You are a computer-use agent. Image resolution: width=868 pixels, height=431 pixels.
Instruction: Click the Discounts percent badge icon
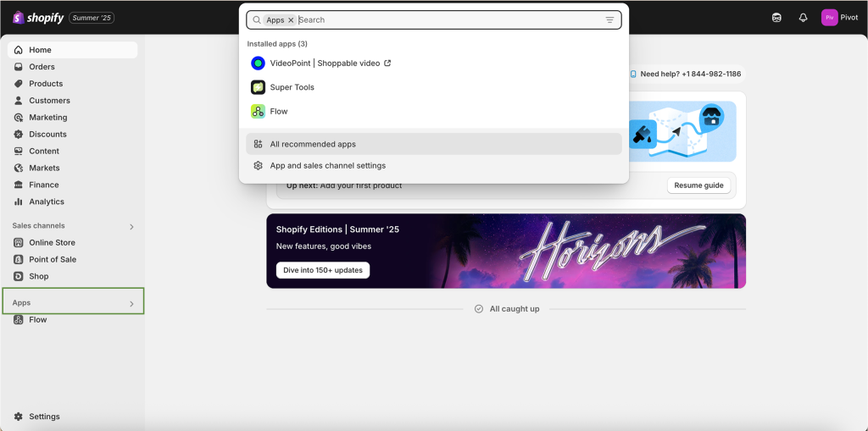click(x=19, y=134)
